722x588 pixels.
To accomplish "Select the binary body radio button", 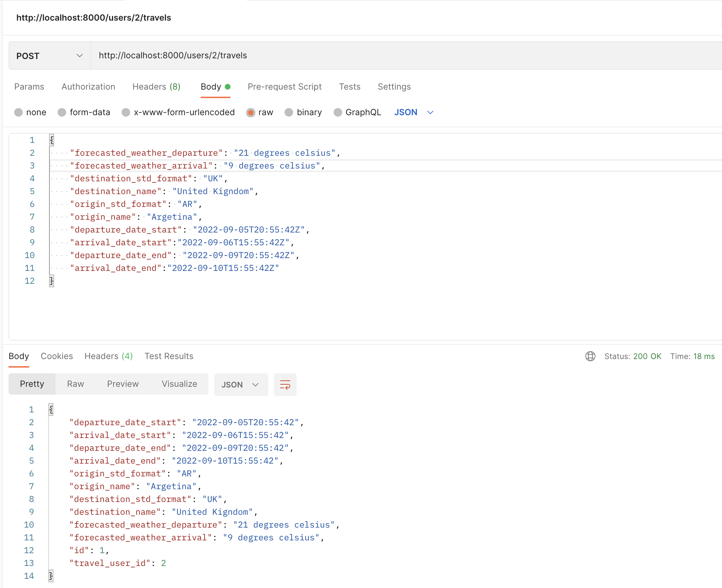I will tap(289, 112).
